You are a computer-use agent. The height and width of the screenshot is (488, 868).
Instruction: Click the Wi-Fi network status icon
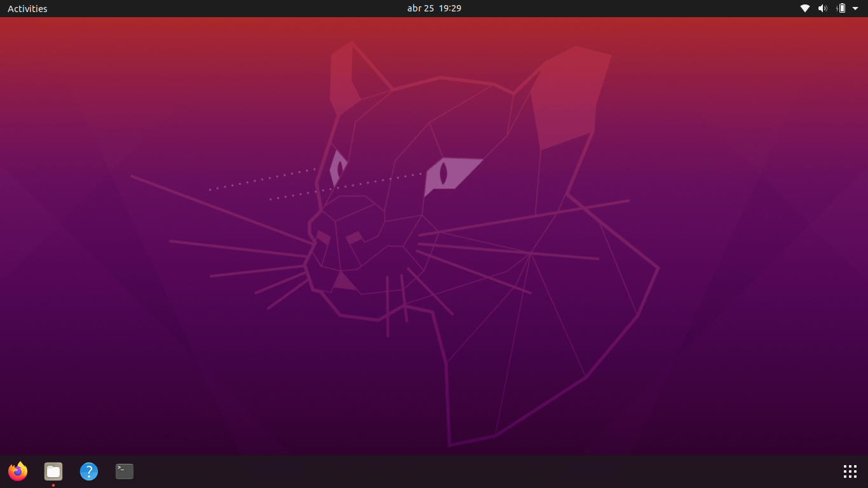click(805, 8)
